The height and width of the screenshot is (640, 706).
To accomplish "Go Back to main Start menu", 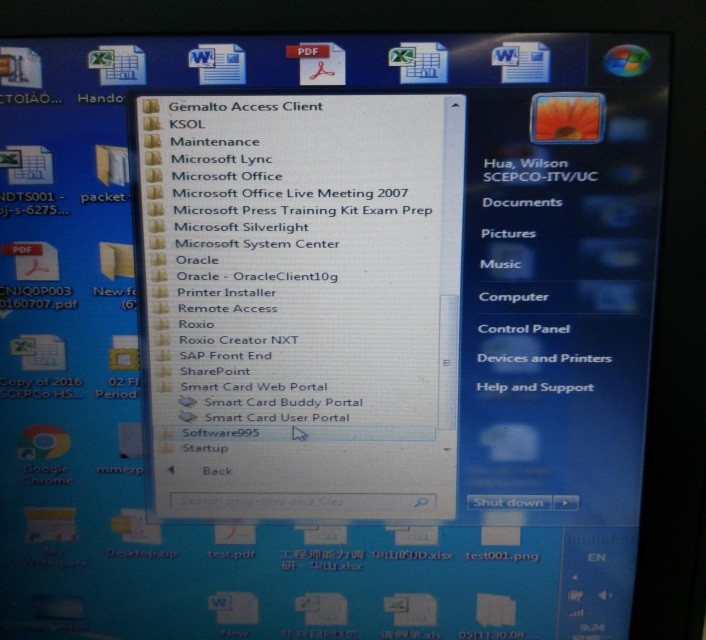I will [x=216, y=471].
